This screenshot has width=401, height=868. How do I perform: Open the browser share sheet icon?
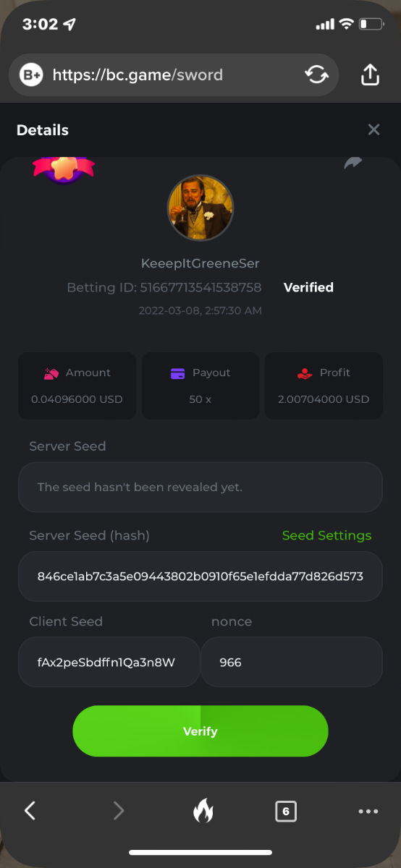click(x=370, y=74)
